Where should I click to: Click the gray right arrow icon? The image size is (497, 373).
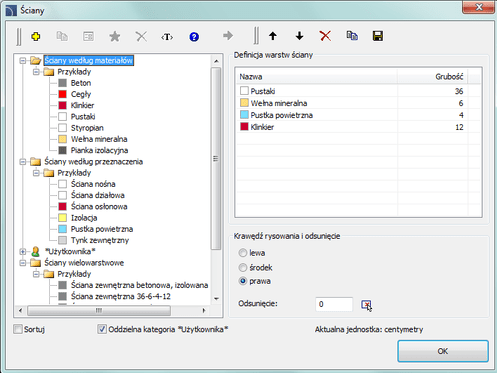(x=228, y=35)
